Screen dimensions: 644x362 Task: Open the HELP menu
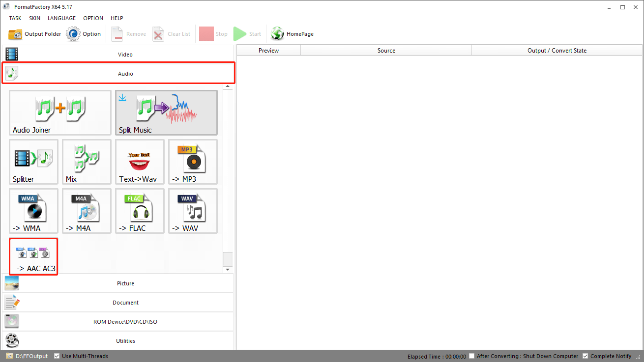(117, 18)
